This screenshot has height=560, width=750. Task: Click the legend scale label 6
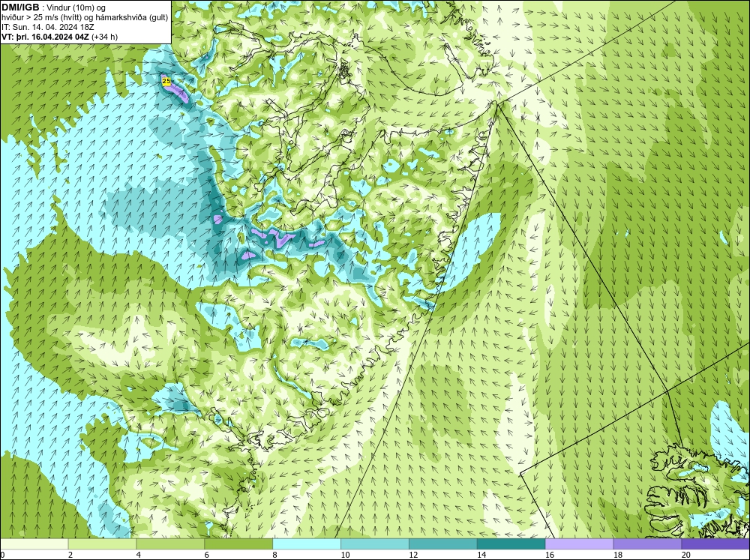pos(207,555)
